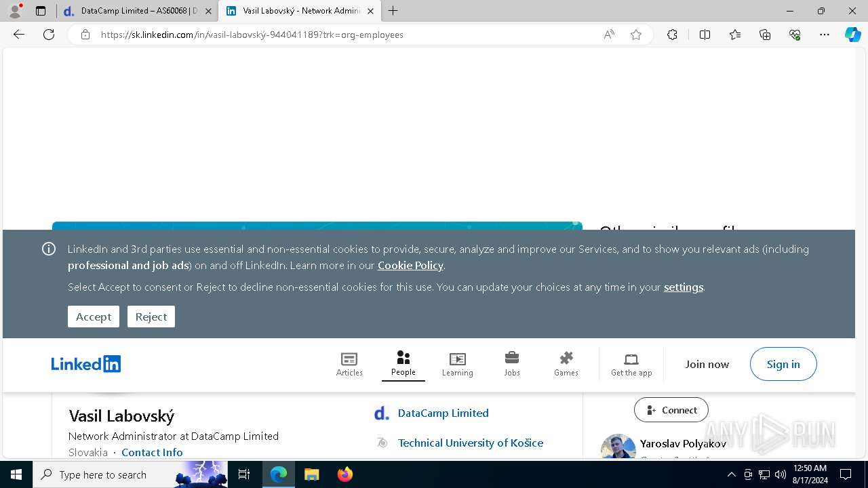Viewport: 868px width, 488px height.
Task: Open the Tab actions menu icon
Action: click(x=41, y=11)
